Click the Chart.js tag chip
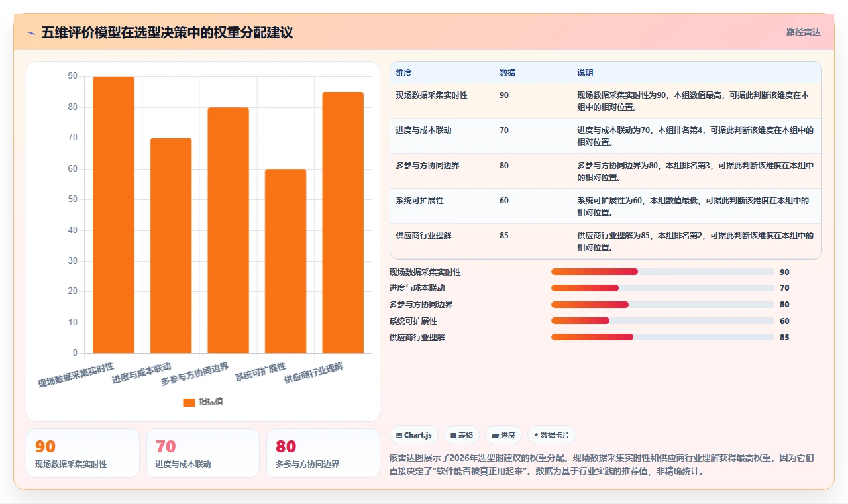 [413, 435]
